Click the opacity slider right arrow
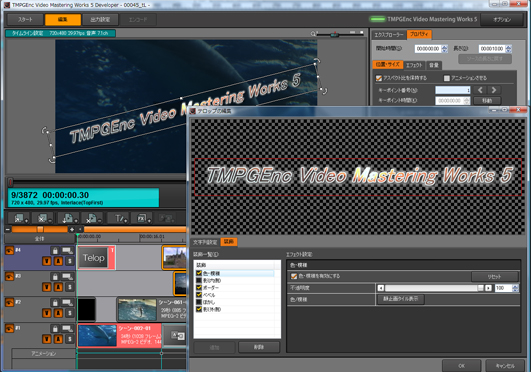 point(488,288)
